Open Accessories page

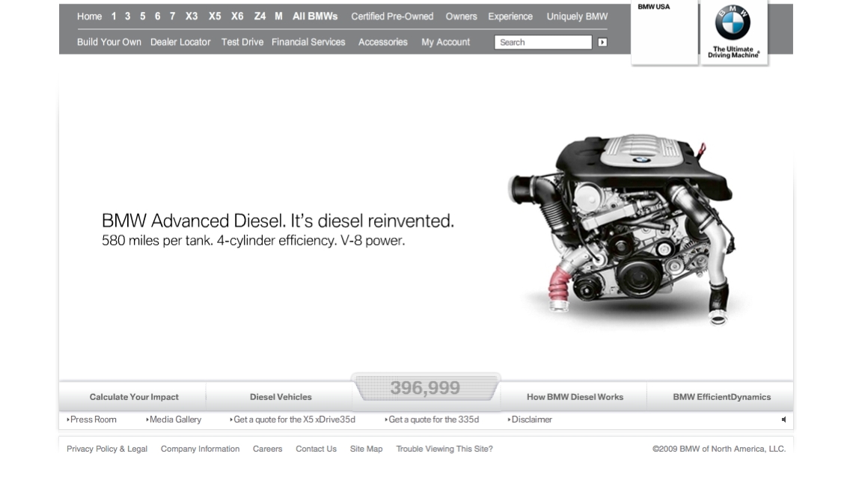click(x=382, y=42)
